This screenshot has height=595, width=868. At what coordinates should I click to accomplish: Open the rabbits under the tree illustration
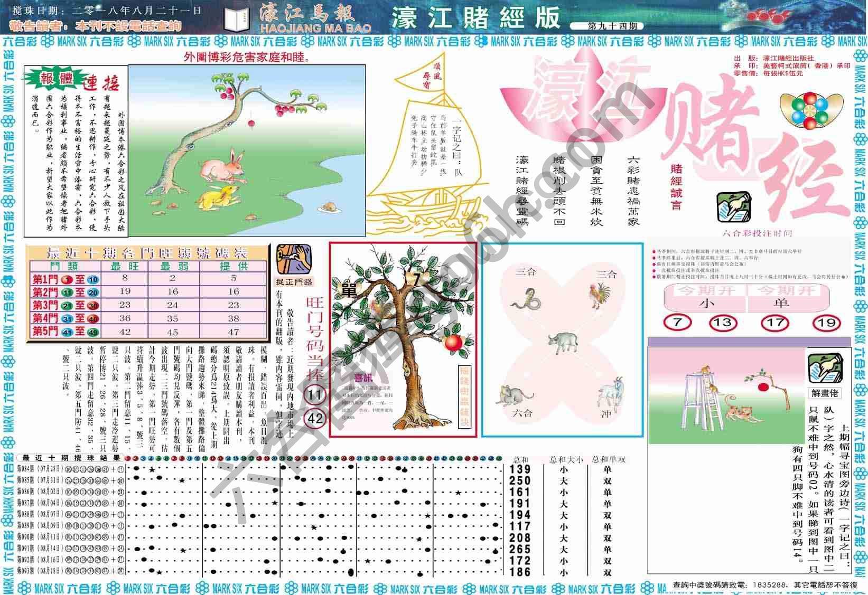pos(247,150)
